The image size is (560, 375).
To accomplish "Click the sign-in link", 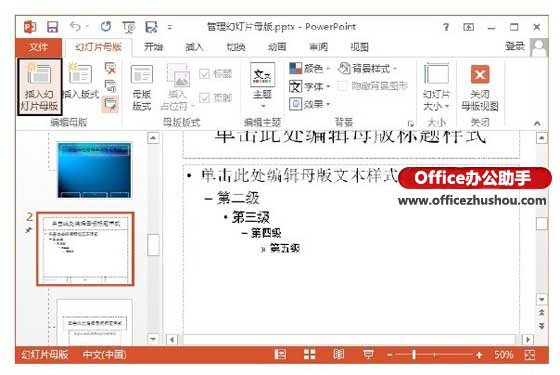I will pos(515,46).
